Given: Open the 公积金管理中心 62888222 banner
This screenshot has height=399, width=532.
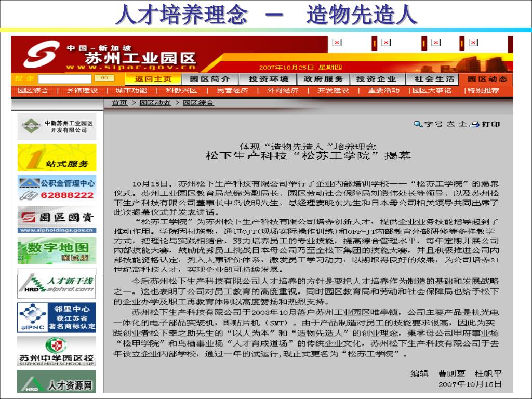Looking at the screenshot, I should click(57, 189).
